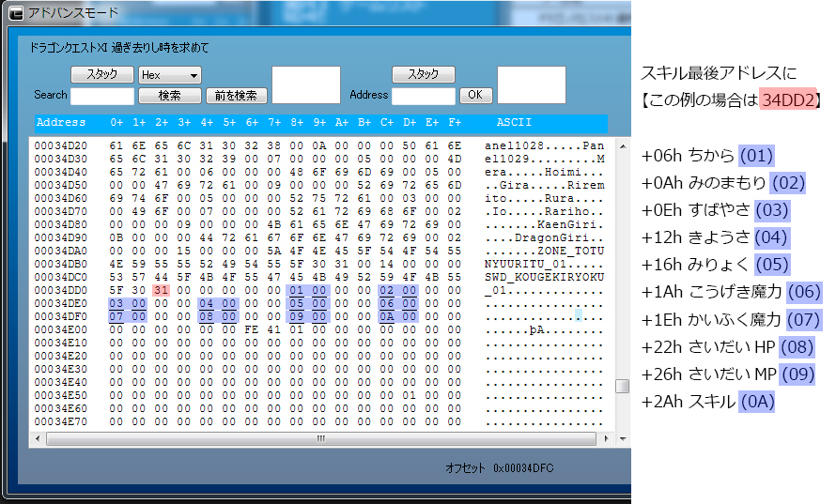836x504 pixels.
Task: Click the vertical scrollbar down arrow
Action: point(622,439)
